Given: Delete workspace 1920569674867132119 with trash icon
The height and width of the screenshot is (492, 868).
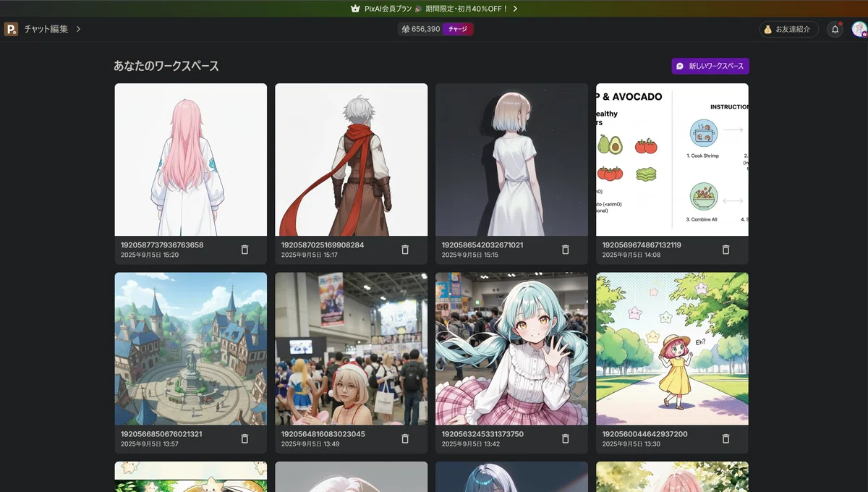Looking at the screenshot, I should (726, 250).
